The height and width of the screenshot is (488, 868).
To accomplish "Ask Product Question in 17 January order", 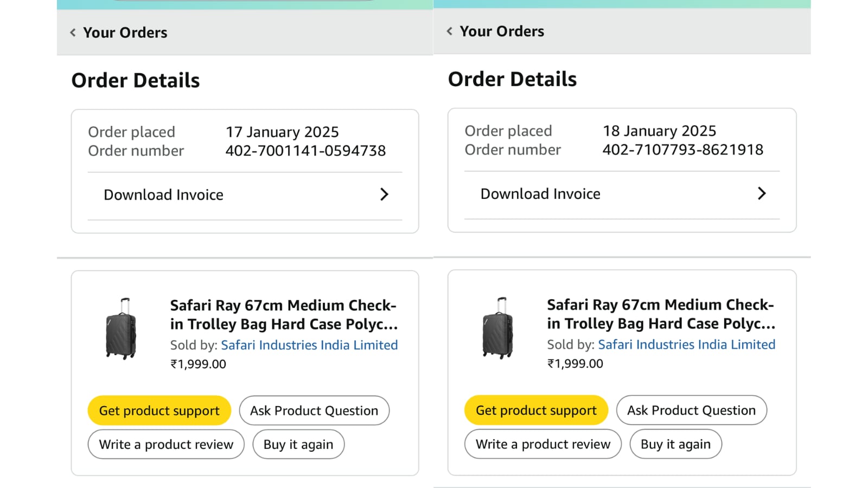I will [314, 410].
